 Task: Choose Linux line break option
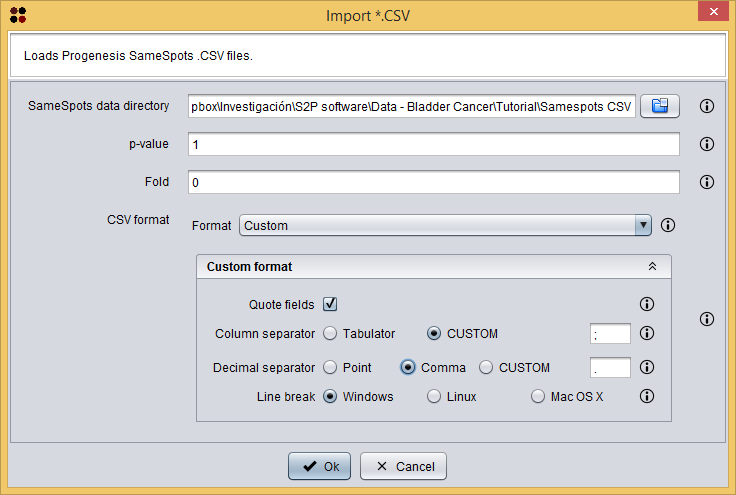coord(434,396)
